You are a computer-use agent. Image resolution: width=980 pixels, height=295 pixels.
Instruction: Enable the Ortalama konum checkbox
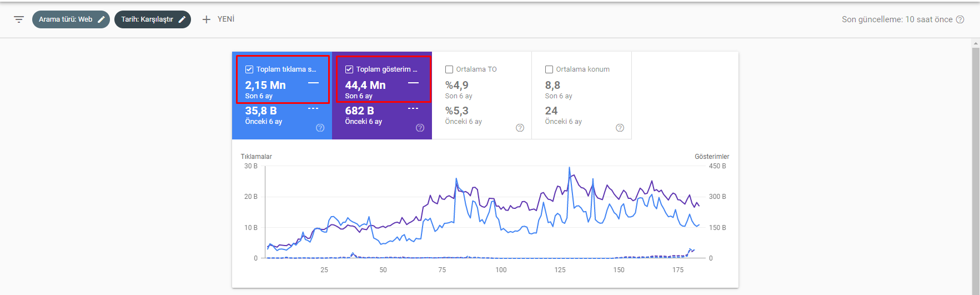549,69
